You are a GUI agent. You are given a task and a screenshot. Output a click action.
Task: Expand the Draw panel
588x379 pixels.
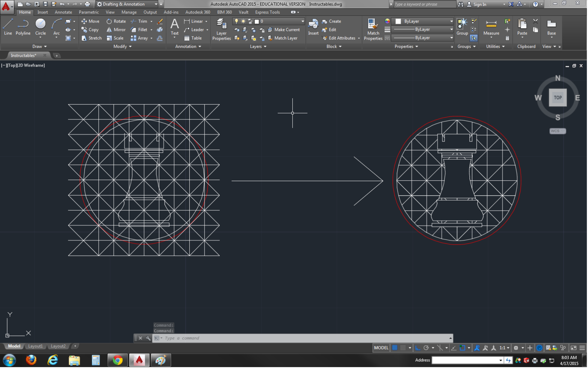[39, 46]
